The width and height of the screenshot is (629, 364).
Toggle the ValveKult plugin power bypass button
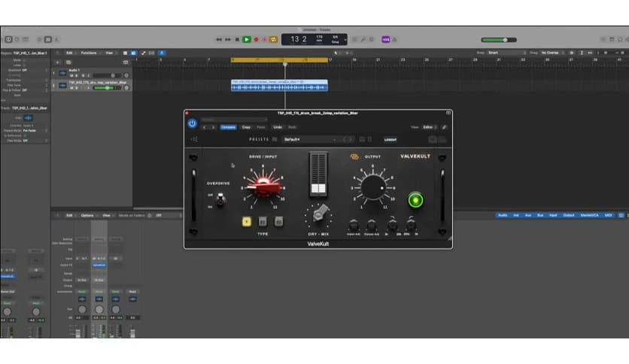pos(192,123)
